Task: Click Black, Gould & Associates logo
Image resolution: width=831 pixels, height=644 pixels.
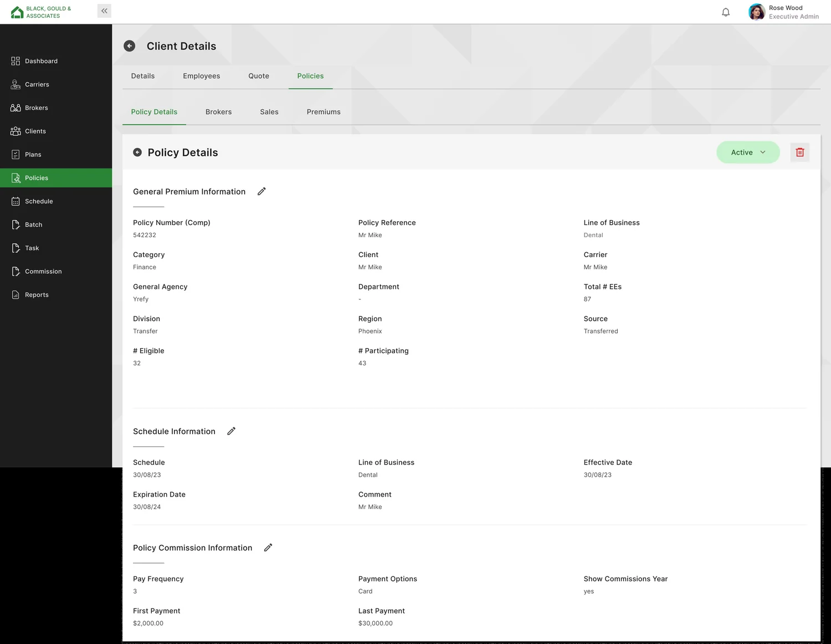Action: coord(41,12)
